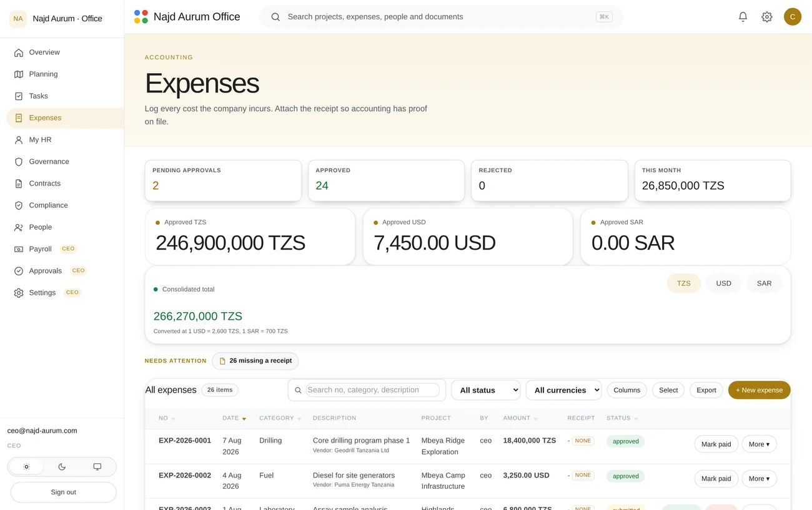Sort by the CATEGORY column arrow
This screenshot has width=812, height=510.
pos(299,419)
